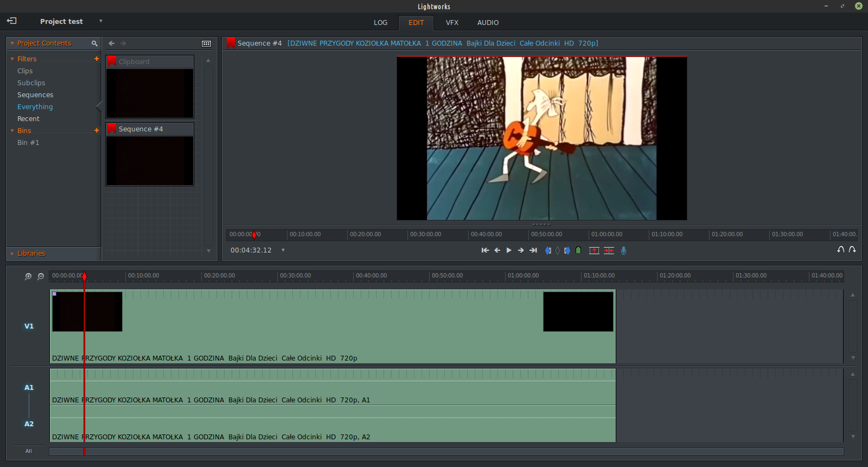Mark the Out point
Viewport: 868px width, 467px height.
tap(567, 250)
